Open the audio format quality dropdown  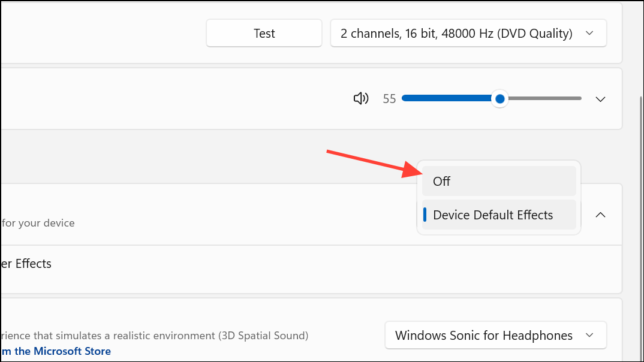point(456,34)
